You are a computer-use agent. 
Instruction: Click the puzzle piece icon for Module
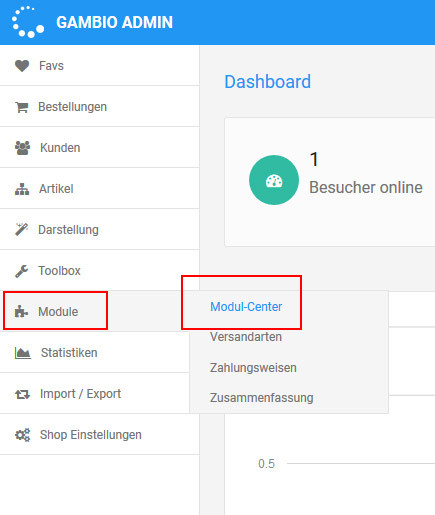[21, 312]
